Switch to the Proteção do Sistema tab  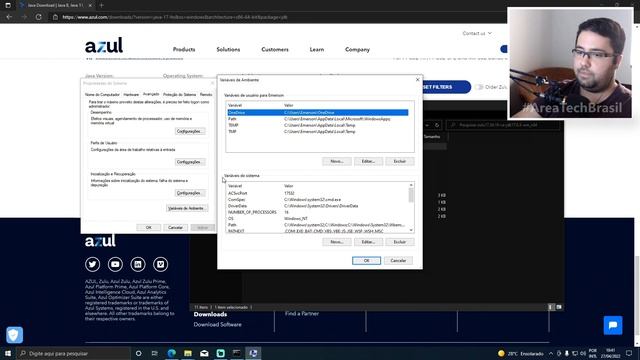(x=180, y=95)
